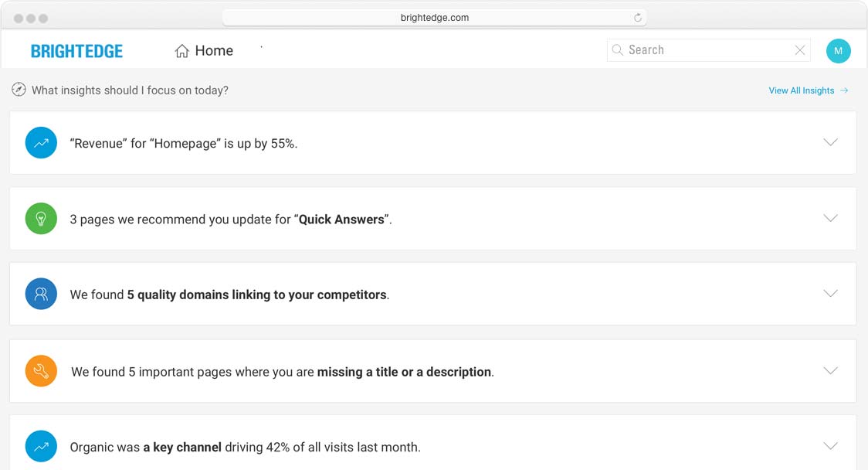Go to the Home menu item

point(204,51)
